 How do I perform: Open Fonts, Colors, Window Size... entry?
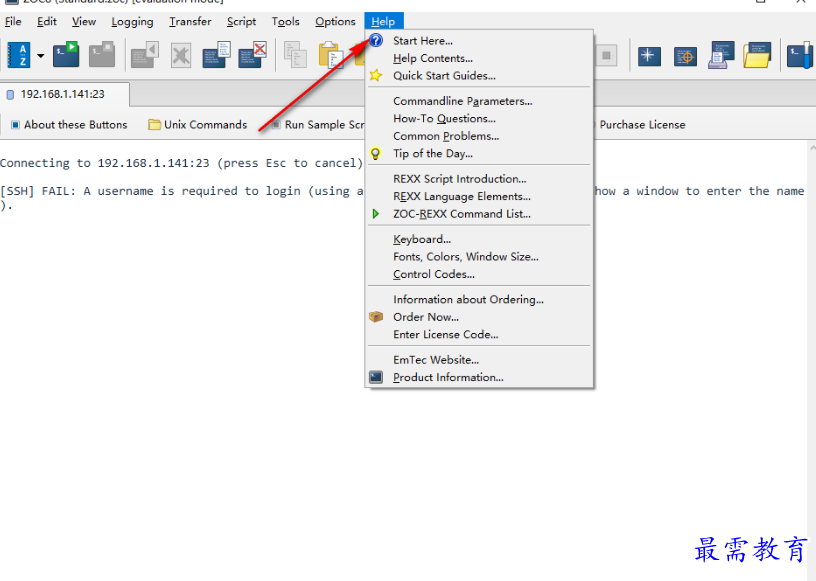pyautogui.click(x=479, y=257)
